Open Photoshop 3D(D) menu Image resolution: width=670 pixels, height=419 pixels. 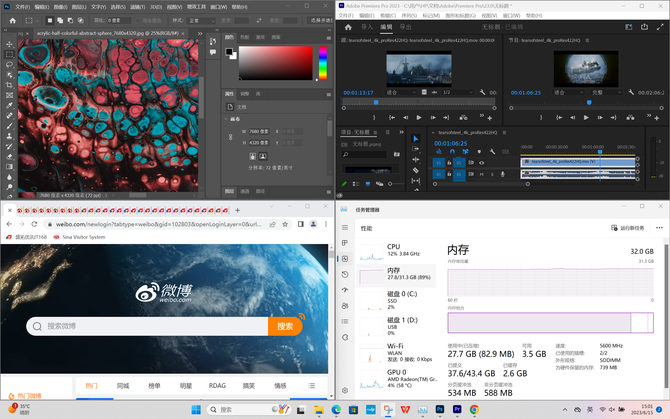click(156, 7)
